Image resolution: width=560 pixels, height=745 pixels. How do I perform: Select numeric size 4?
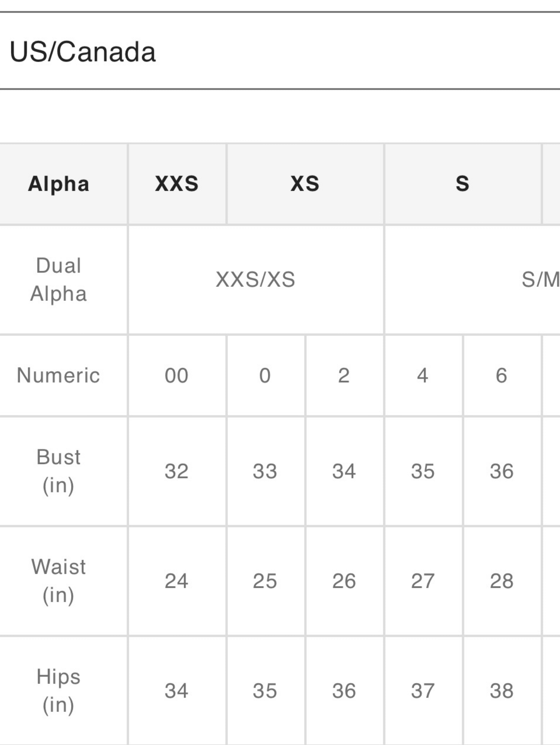click(x=423, y=376)
